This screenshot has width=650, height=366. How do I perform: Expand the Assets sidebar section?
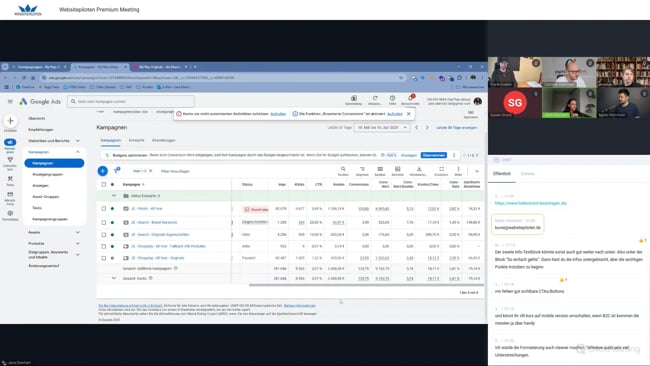(x=78, y=233)
